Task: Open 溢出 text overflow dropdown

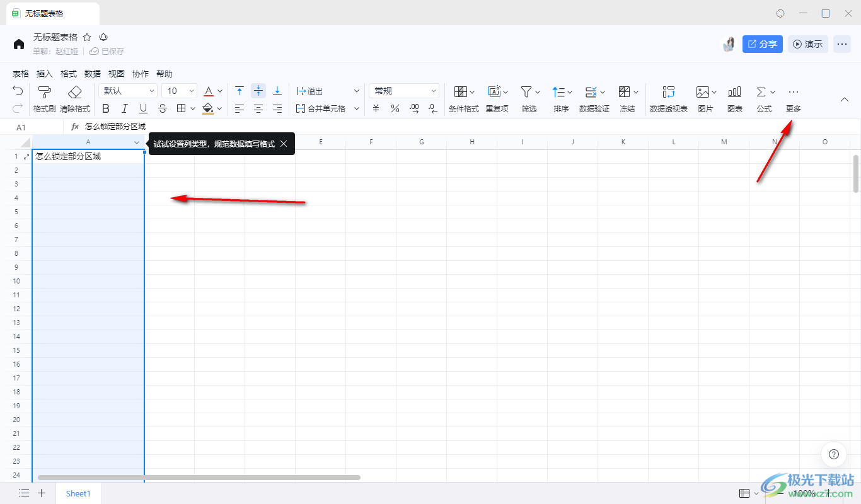Action: point(328,91)
